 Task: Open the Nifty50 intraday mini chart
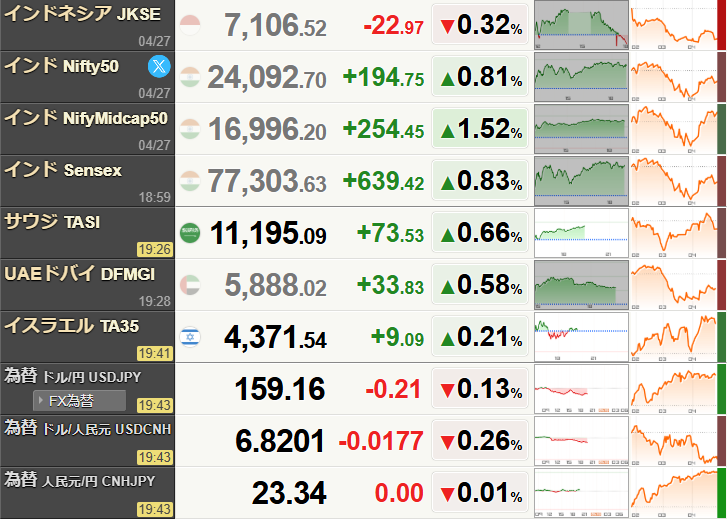(x=581, y=77)
